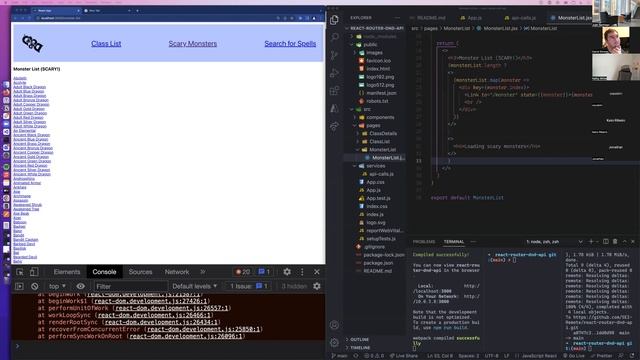
Task: Add a new terminal with the plus icon
Action: click(x=591, y=242)
